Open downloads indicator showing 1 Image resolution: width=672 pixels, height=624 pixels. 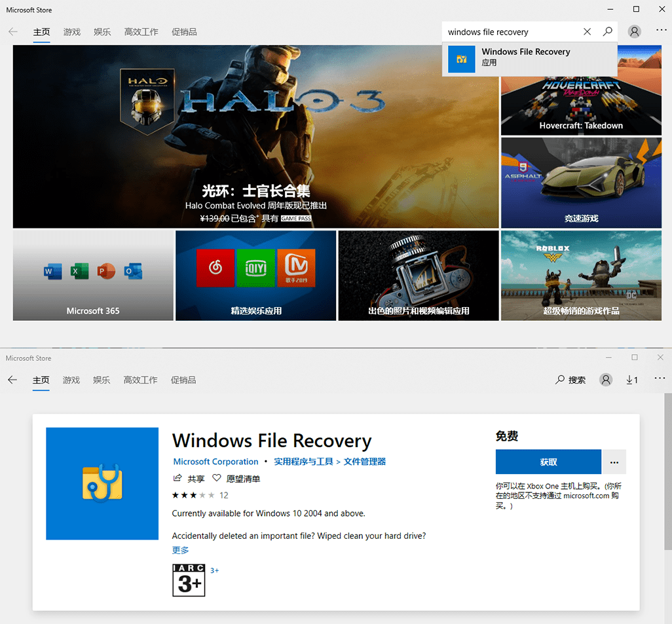[x=631, y=380]
